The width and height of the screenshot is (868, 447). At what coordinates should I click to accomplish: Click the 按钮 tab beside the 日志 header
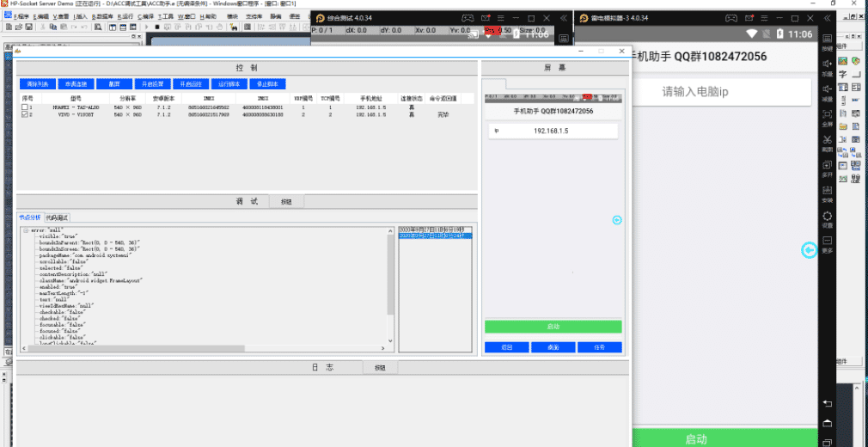point(380,367)
